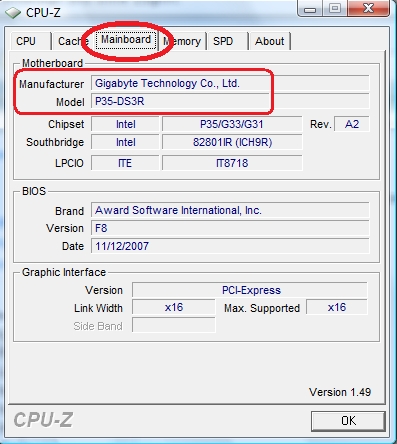Select the Mainboard tab
397x444 pixels.
pyautogui.click(x=126, y=40)
